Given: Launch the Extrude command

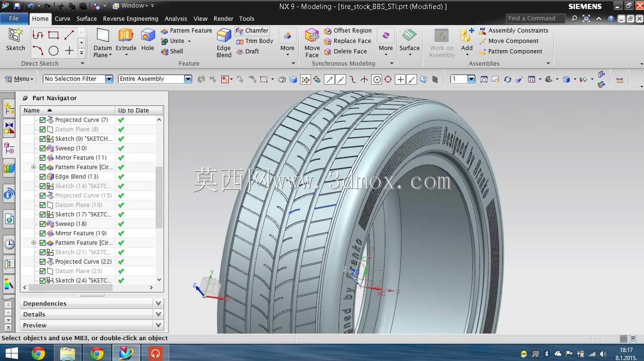Looking at the screenshot, I should tap(126, 43).
